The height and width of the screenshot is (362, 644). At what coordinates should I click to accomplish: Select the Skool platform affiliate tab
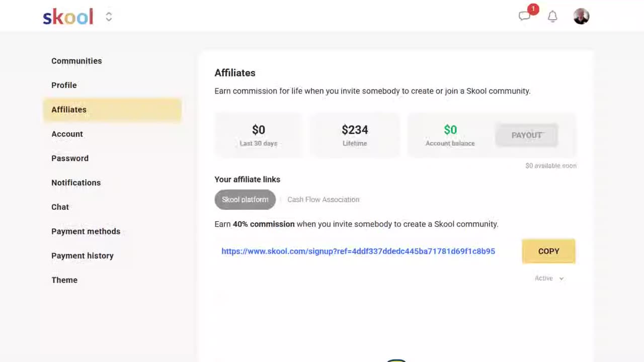click(x=245, y=200)
